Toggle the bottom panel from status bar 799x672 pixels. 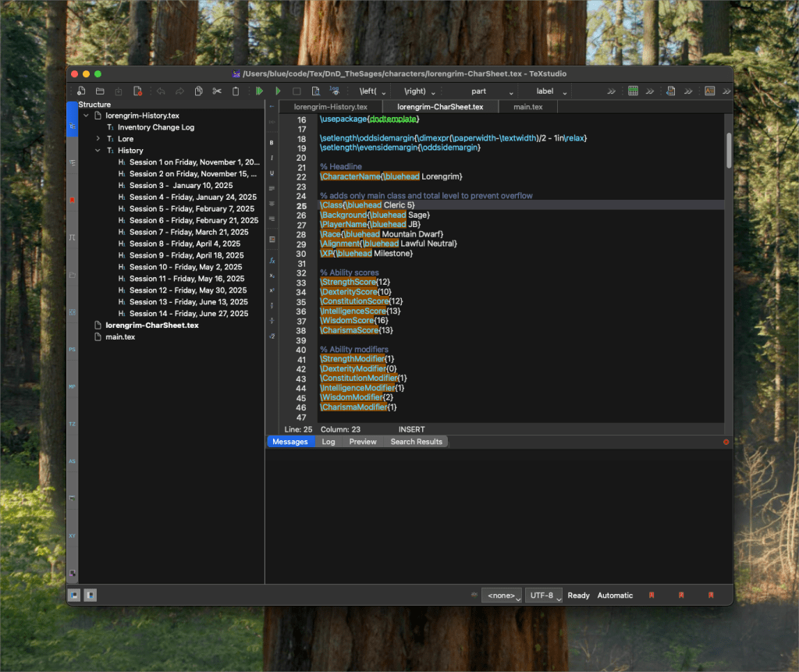pyautogui.click(x=91, y=596)
